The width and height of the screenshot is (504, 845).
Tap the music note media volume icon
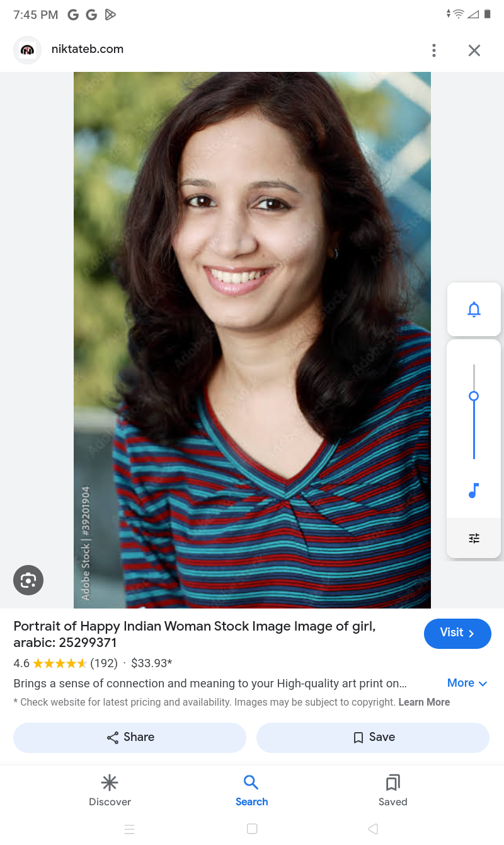474,491
